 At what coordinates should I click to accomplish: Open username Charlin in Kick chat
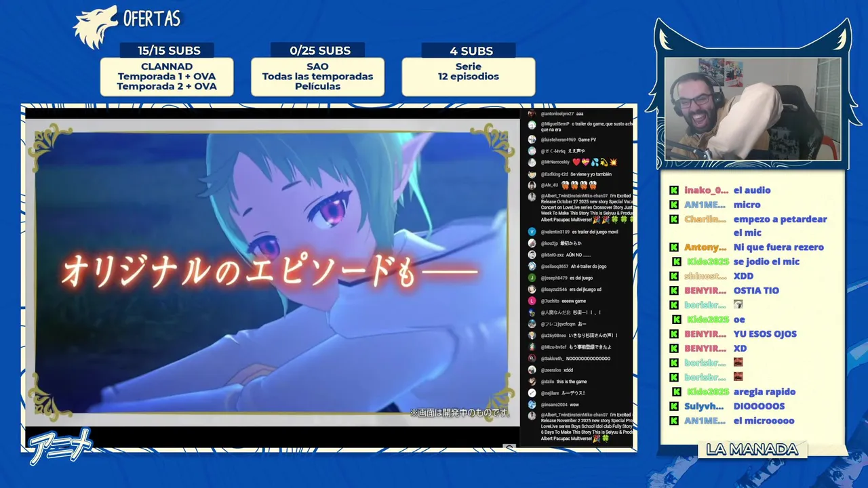[x=706, y=219]
